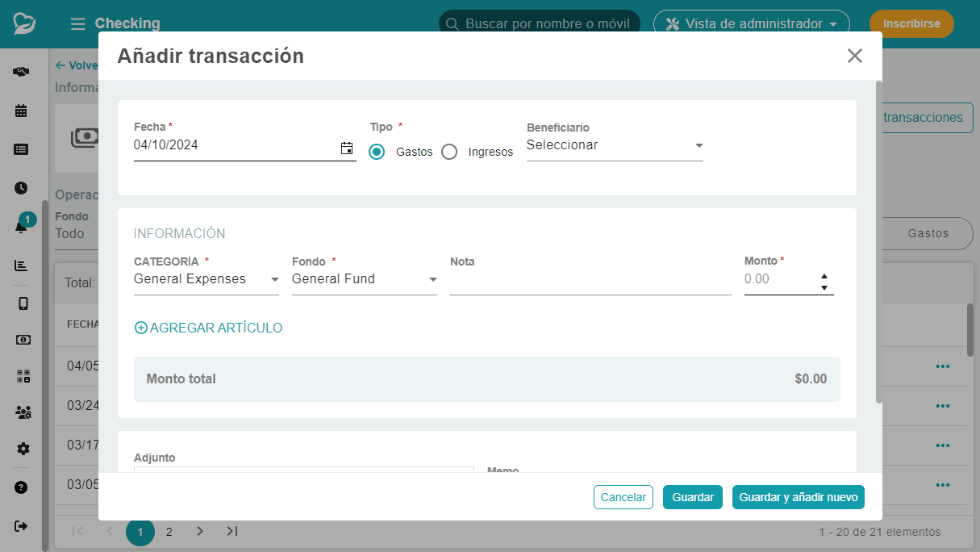Open the list icon in sidebar

point(22,149)
